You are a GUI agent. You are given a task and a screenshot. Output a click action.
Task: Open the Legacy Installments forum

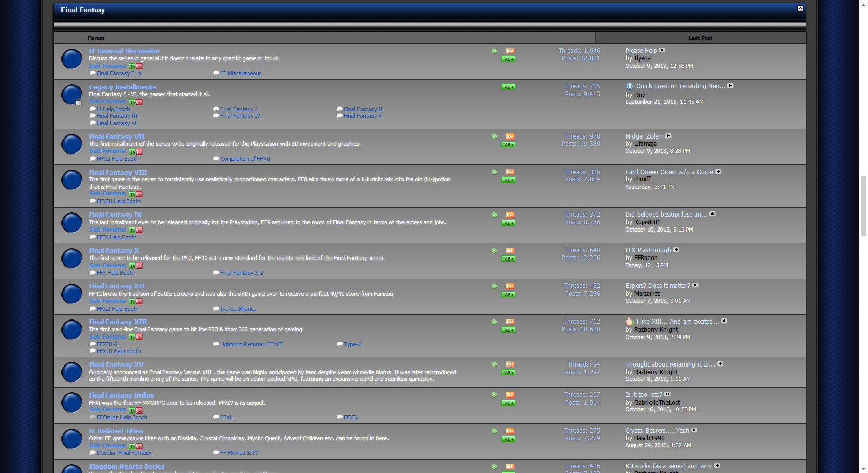122,87
